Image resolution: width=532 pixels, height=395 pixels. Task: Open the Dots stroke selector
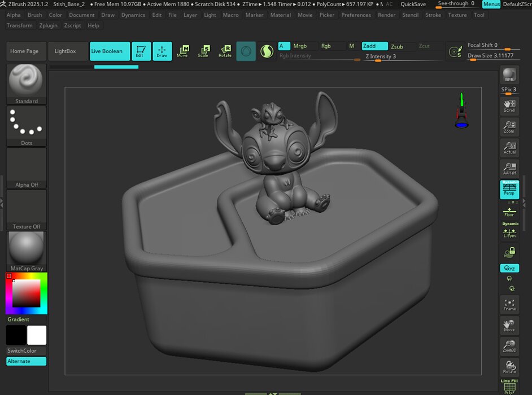pyautogui.click(x=26, y=126)
